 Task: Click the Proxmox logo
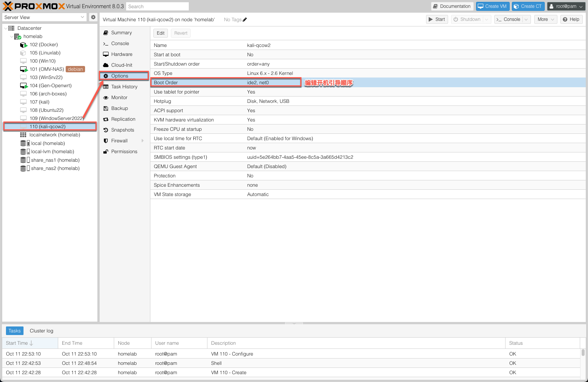point(34,6)
